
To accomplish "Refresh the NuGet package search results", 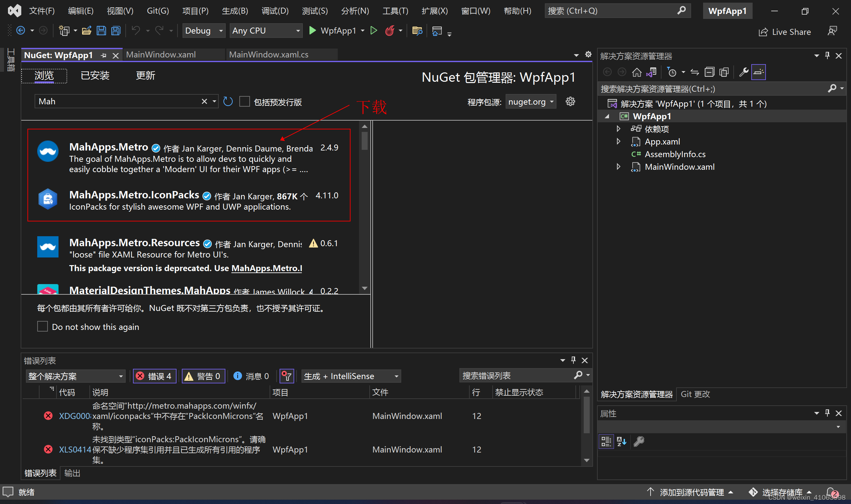I will click(228, 101).
